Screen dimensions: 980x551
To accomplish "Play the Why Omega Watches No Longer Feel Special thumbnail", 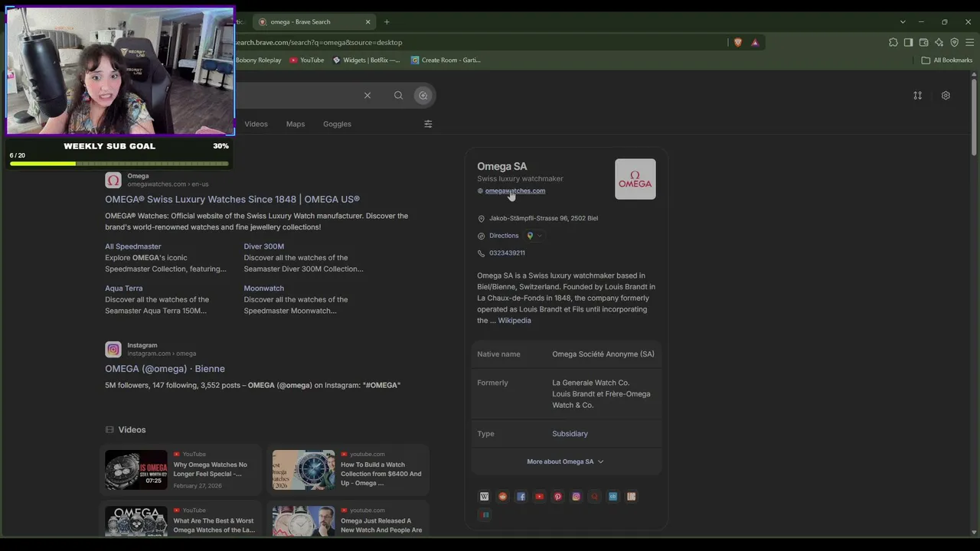I will (x=136, y=470).
